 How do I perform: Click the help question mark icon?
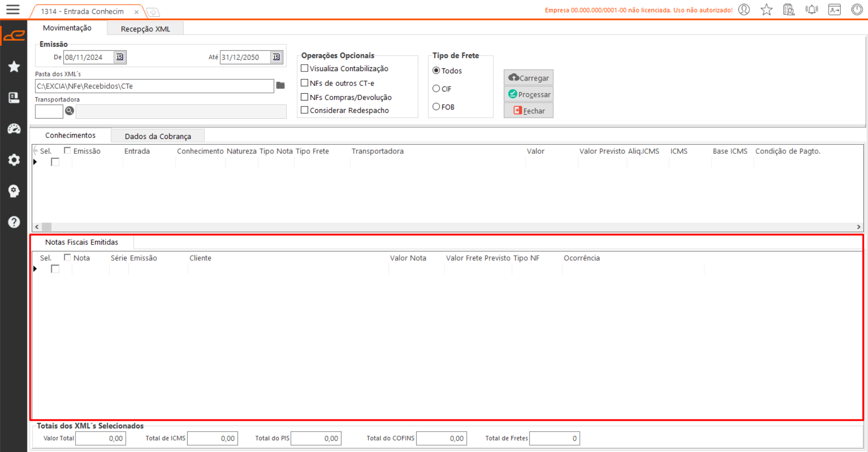(14, 222)
